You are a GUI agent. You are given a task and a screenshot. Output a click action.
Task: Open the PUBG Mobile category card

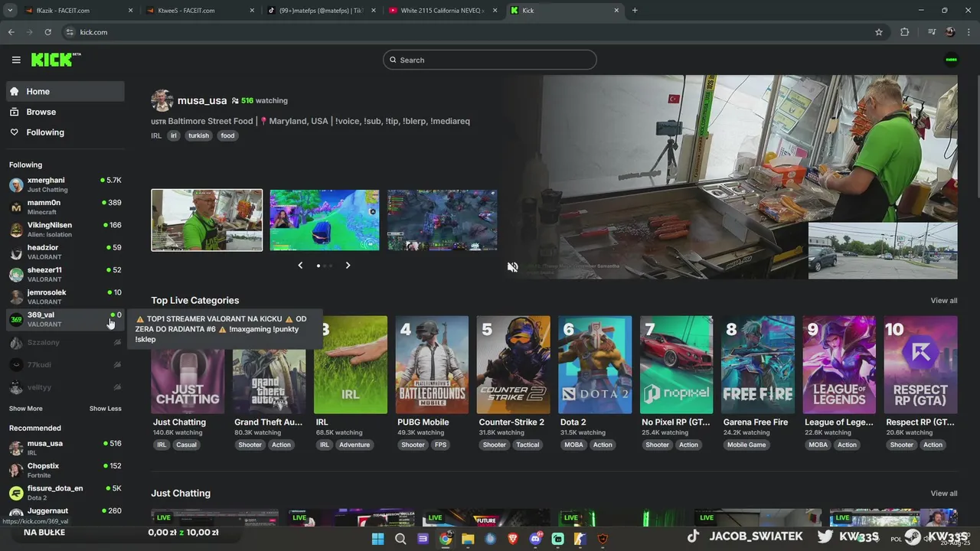pyautogui.click(x=432, y=365)
